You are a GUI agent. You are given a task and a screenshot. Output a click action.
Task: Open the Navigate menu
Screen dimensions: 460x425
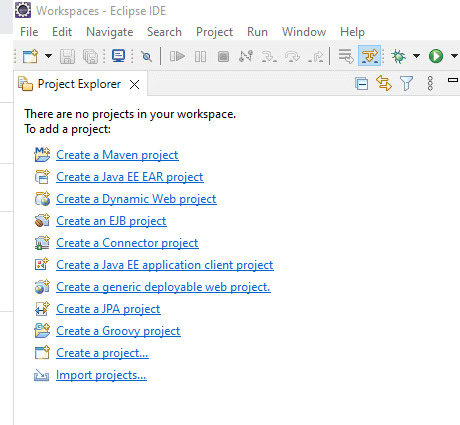click(x=110, y=32)
